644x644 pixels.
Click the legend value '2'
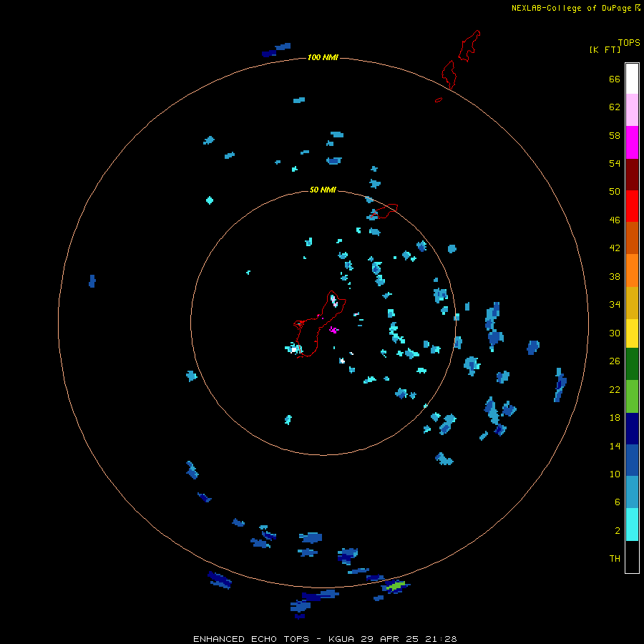click(618, 531)
